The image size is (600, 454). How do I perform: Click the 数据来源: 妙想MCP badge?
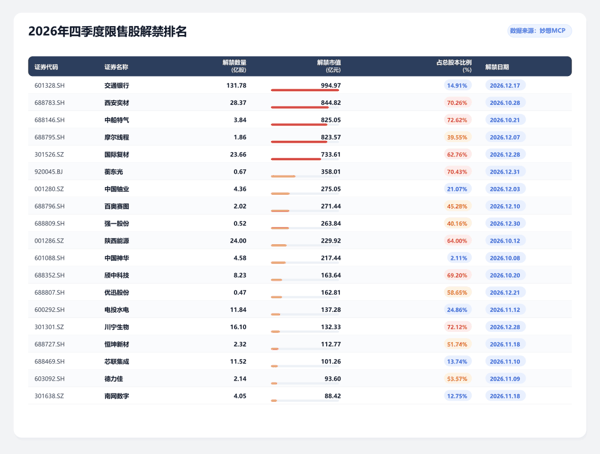tap(539, 31)
